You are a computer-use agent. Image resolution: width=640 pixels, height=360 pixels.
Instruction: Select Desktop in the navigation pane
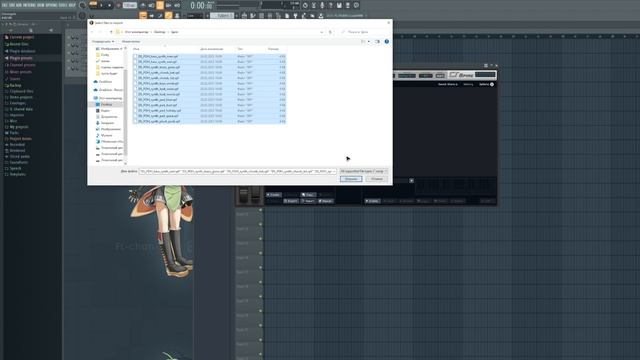click(x=107, y=104)
